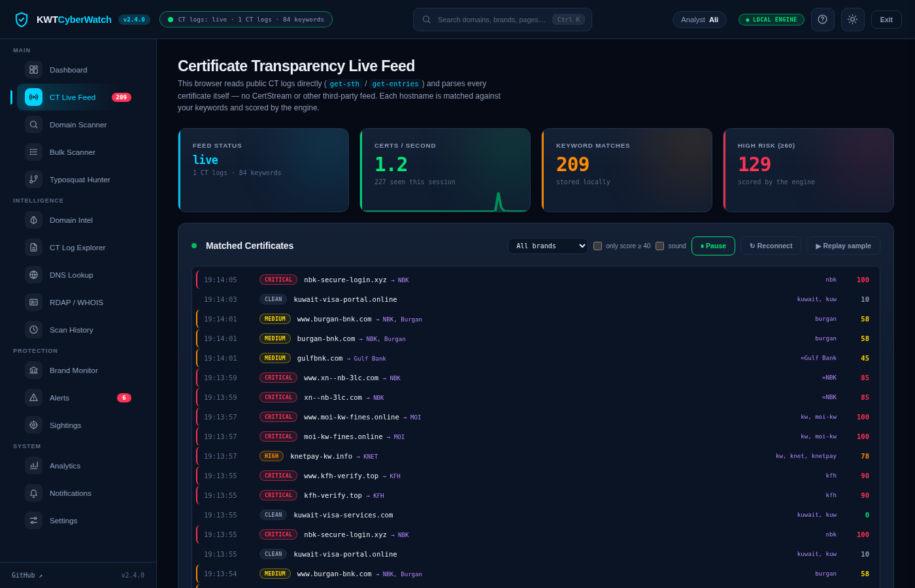Click the Reconnect button

(771, 246)
